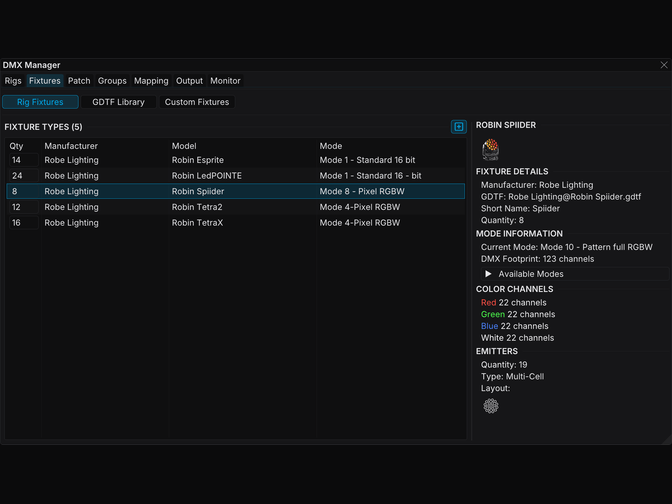This screenshot has height=504, width=672.
Task: Select the Fixtures tab
Action: [45, 81]
